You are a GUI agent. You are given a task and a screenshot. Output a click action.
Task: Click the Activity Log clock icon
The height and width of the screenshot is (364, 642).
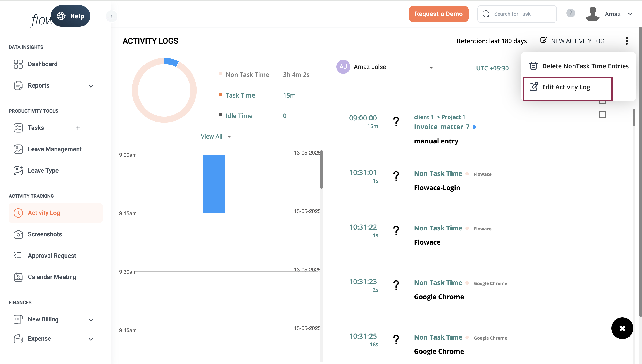coord(18,213)
